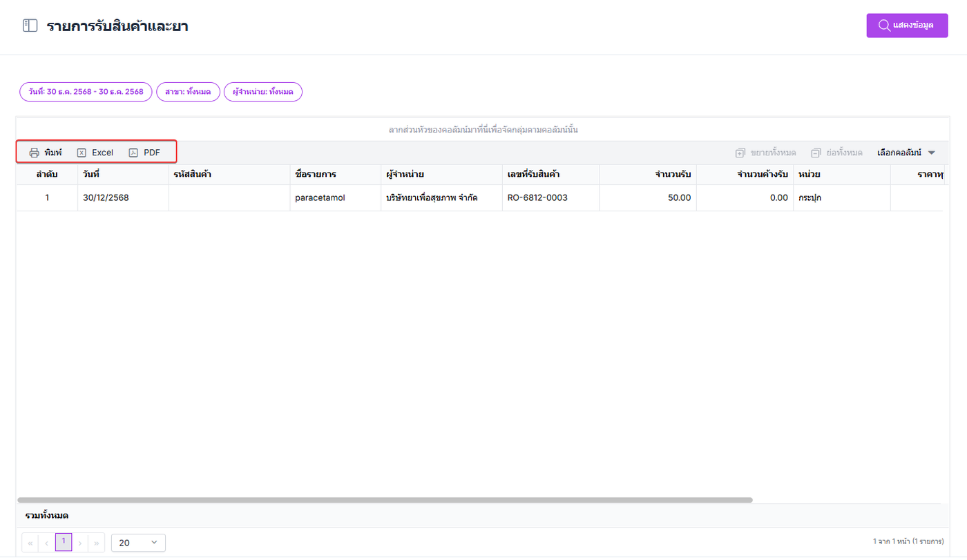Select the 0.00 pending quantity cell

pyautogui.click(x=745, y=198)
